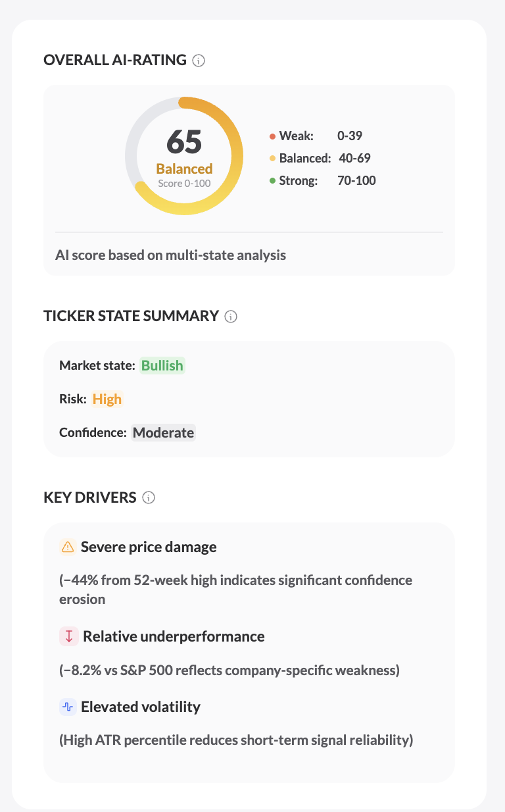Click the Balanced score label inside the gauge
The height and width of the screenshot is (812, 505).
click(184, 168)
